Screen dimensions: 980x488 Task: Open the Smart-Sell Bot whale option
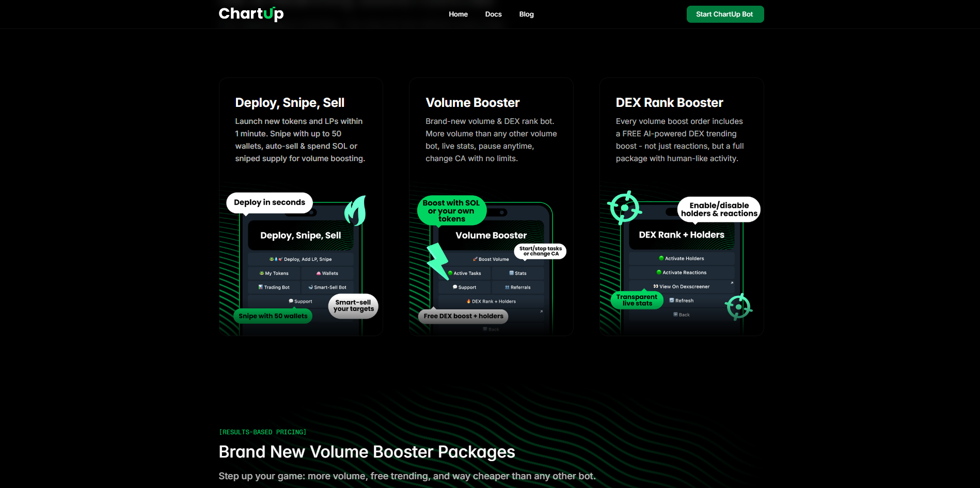pyautogui.click(x=328, y=287)
